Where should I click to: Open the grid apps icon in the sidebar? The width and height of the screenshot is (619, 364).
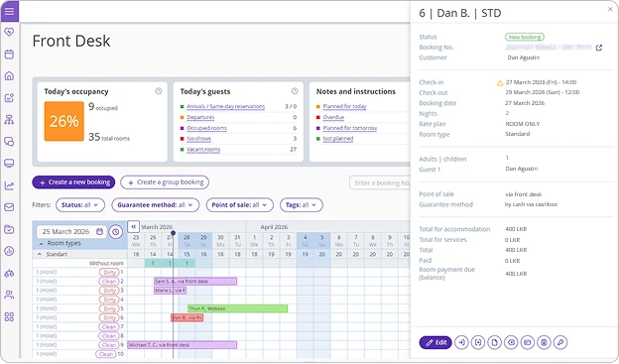[x=9, y=316]
